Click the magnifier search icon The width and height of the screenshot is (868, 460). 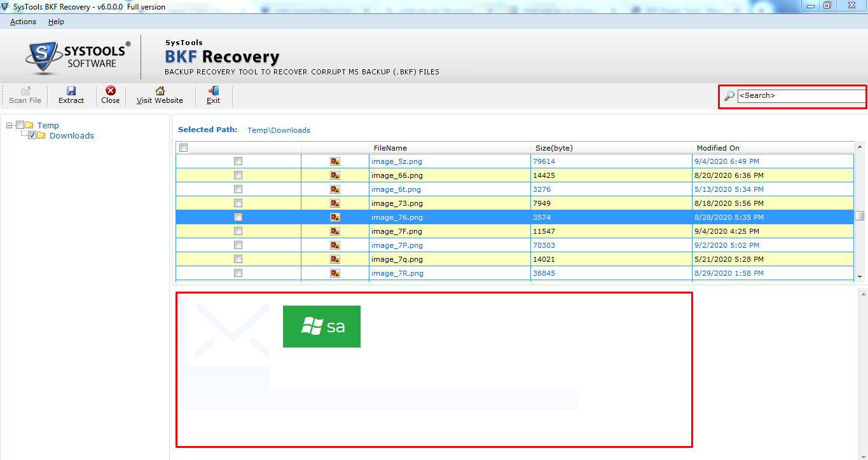(729, 96)
